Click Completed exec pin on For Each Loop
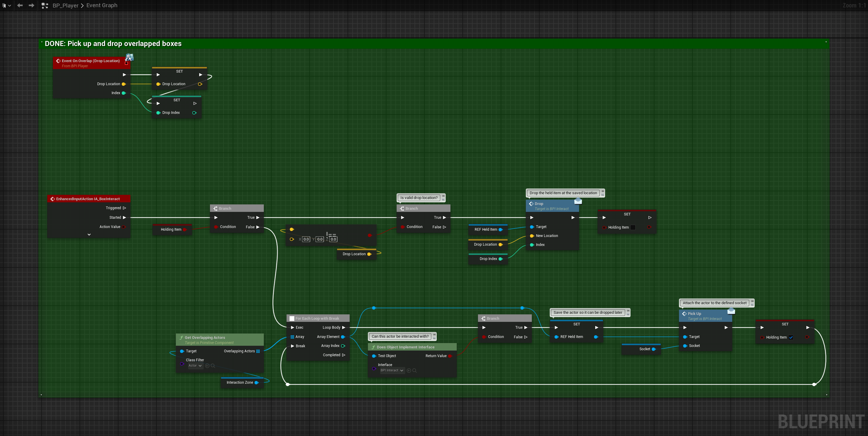Viewport: 868px width, 436px height. click(x=343, y=355)
